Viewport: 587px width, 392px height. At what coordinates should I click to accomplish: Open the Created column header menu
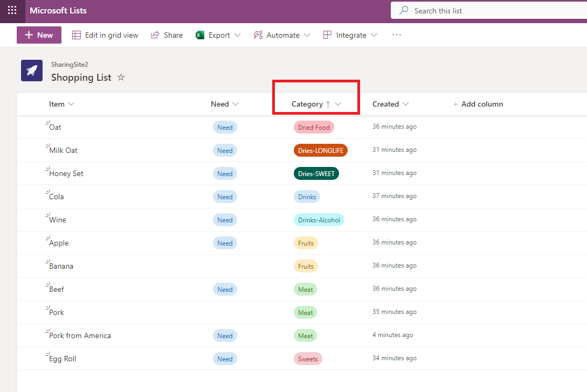point(390,104)
